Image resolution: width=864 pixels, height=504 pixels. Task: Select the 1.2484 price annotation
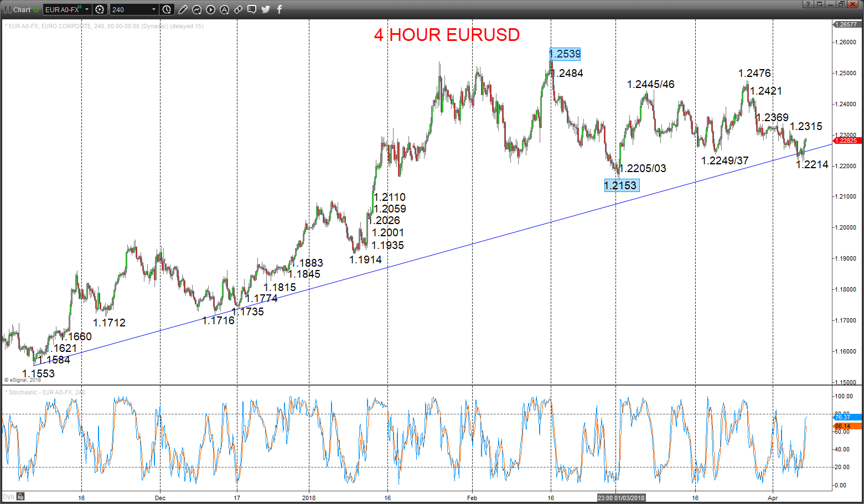[x=567, y=73]
